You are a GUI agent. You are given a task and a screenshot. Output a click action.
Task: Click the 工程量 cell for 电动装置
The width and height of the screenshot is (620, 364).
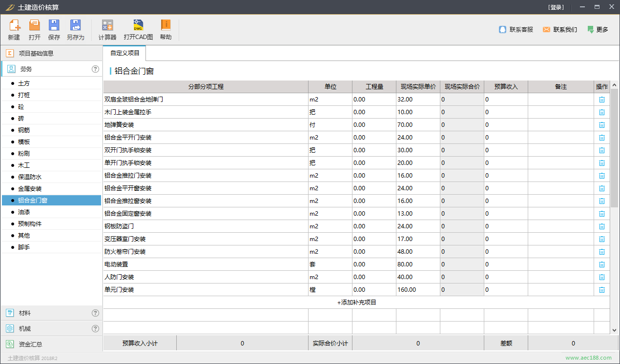click(373, 264)
